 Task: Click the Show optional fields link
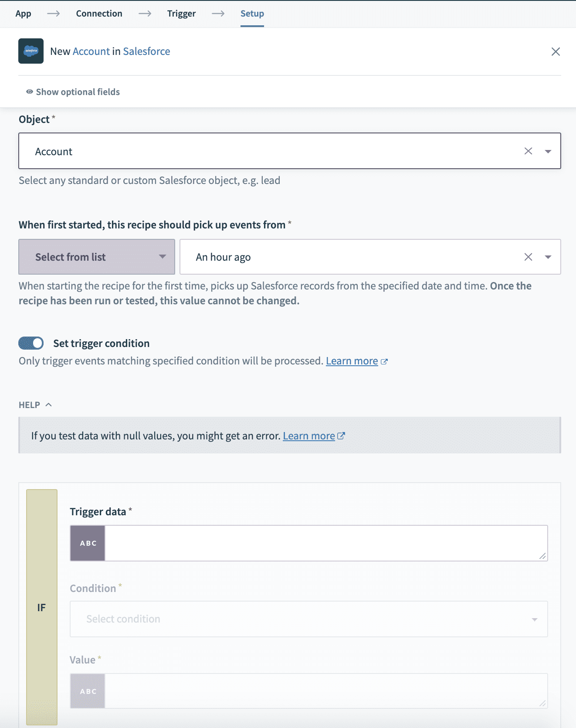tap(78, 92)
